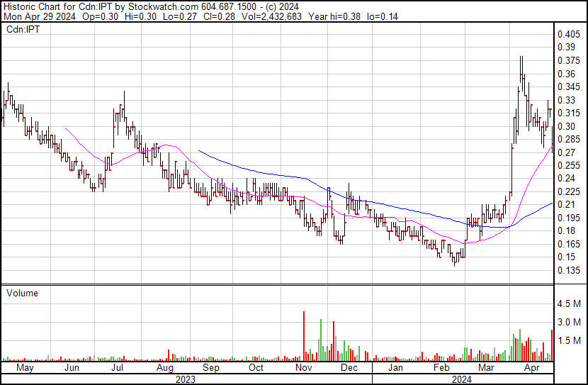Click the 2024 year label
588x385 pixels.
point(464,379)
